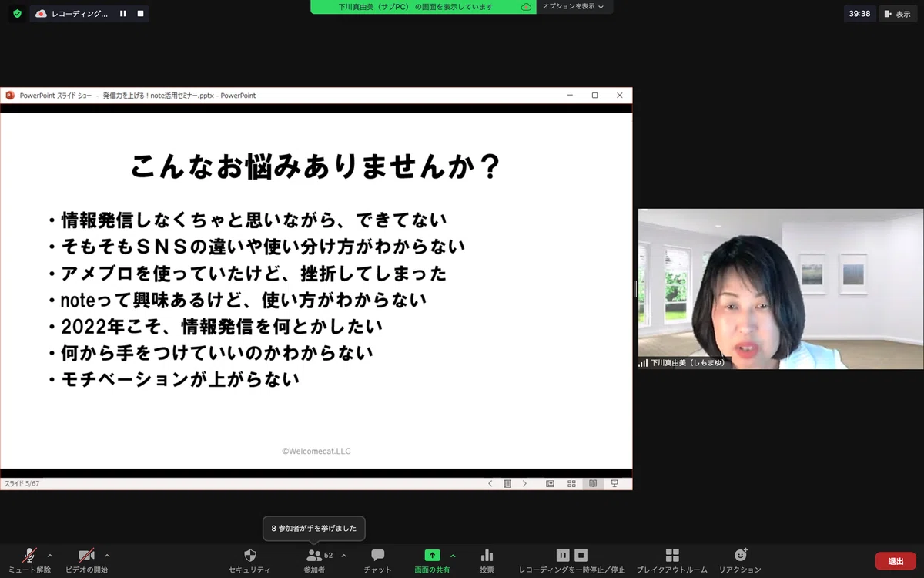The width and height of the screenshot is (924, 578).
Task: Click the signal strength icon on video
Action: coord(643,363)
